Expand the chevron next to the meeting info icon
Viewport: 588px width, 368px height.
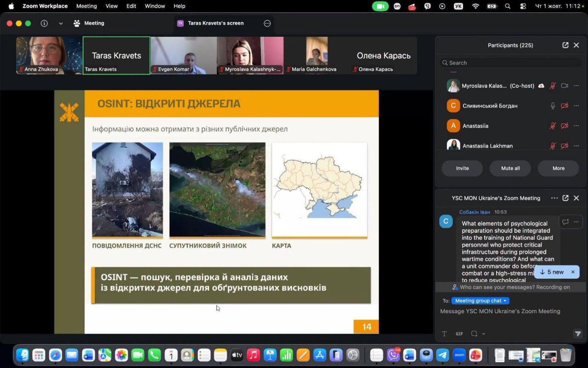click(61, 23)
